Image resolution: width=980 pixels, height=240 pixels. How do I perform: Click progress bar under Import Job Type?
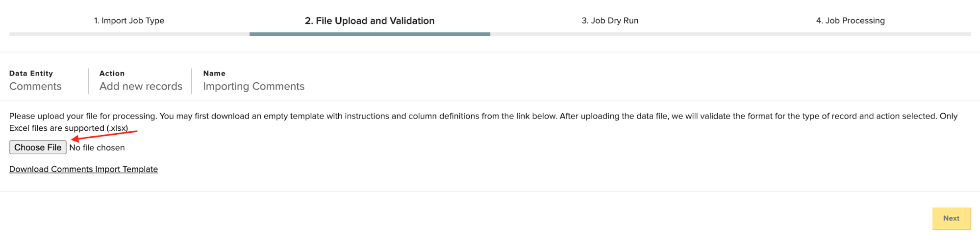[x=129, y=34]
